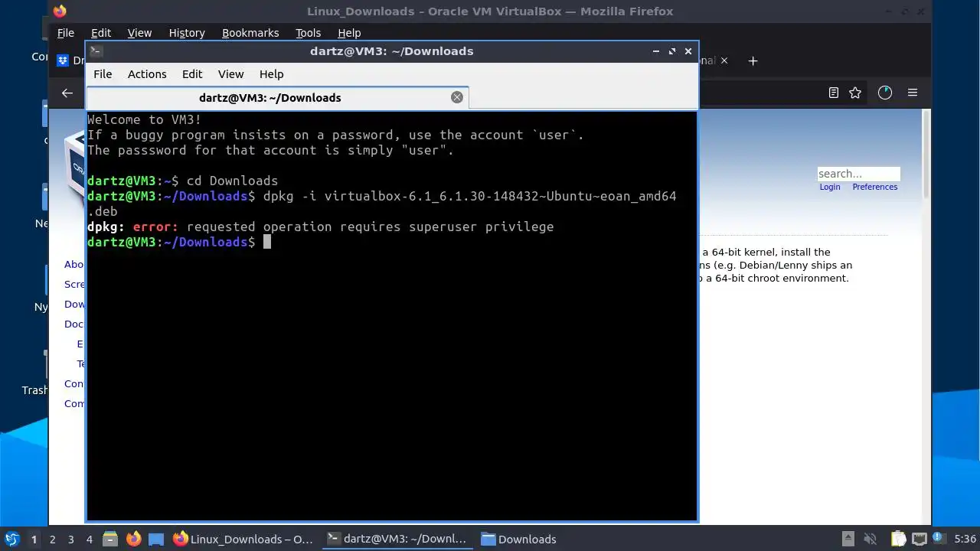Click the update notification tray icon

[940, 539]
